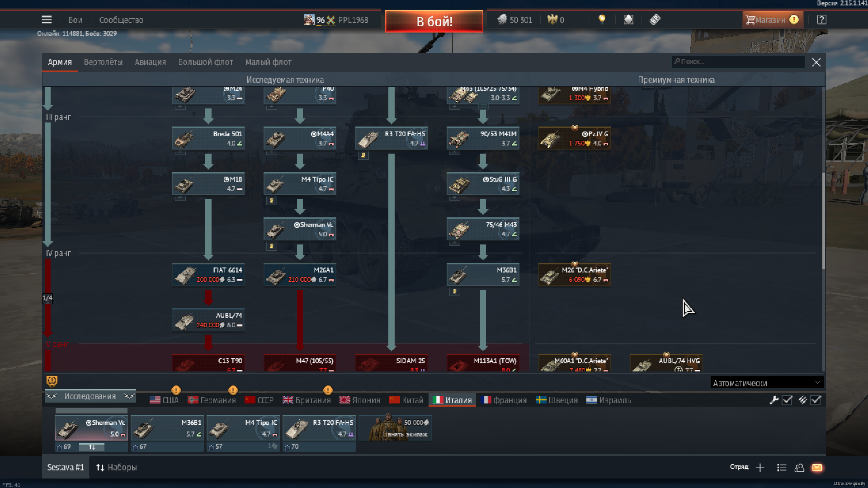Select the СССР nation tab
This screenshot has width=868, height=488.
(x=259, y=400)
